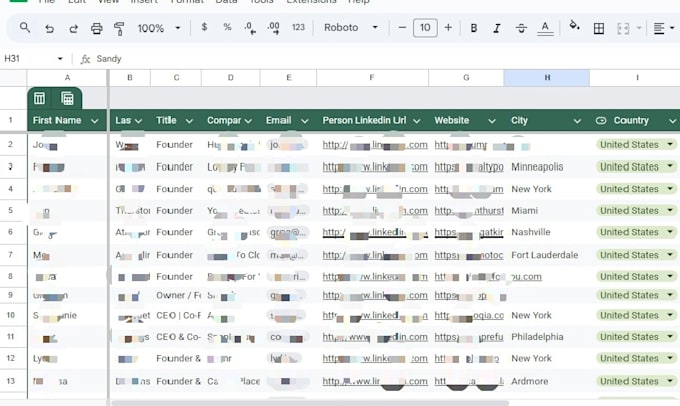Screen dimensions: 680x406
Task: Select cell with city Miami
Action: pyautogui.click(x=546, y=210)
